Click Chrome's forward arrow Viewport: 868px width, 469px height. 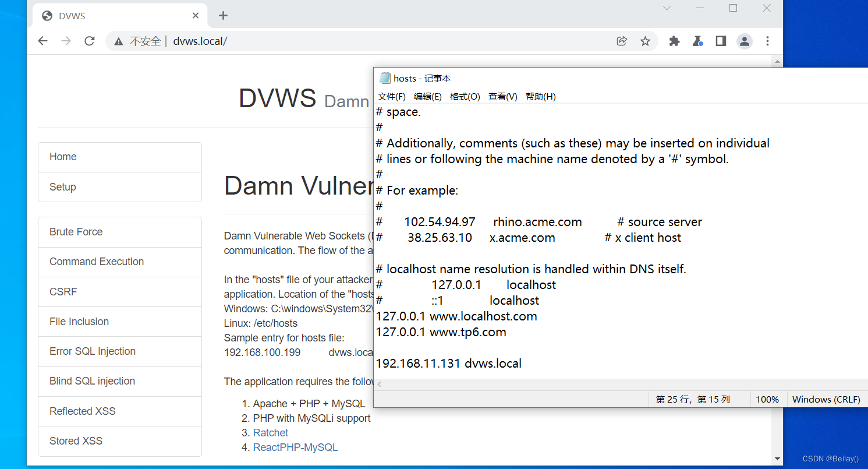[66, 41]
